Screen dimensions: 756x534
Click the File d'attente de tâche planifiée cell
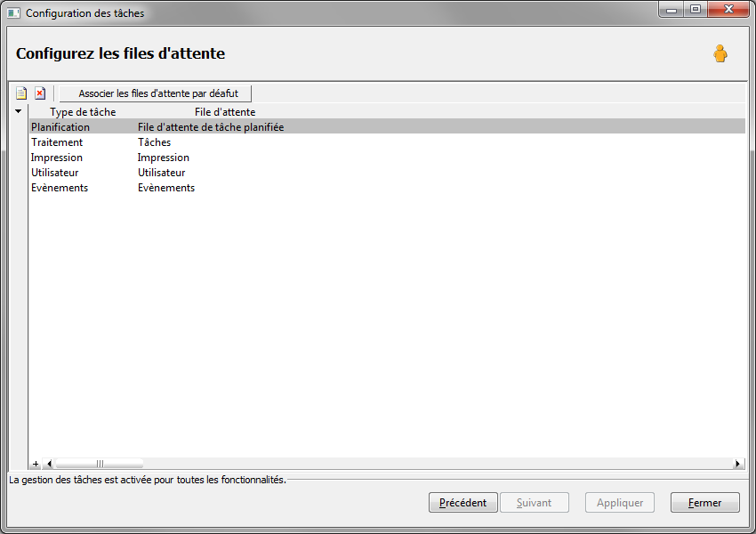(211, 127)
